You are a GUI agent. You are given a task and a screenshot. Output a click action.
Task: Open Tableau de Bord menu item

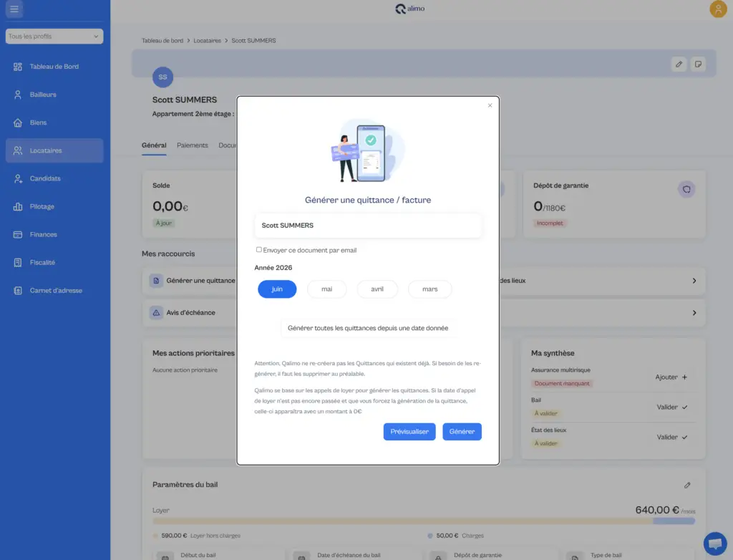[x=54, y=67]
